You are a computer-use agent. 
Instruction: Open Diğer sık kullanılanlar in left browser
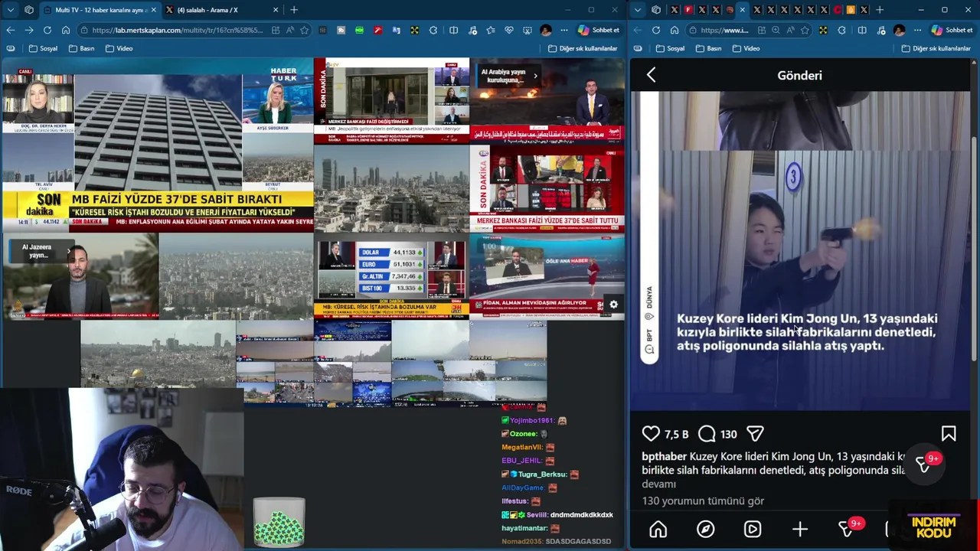(583, 48)
